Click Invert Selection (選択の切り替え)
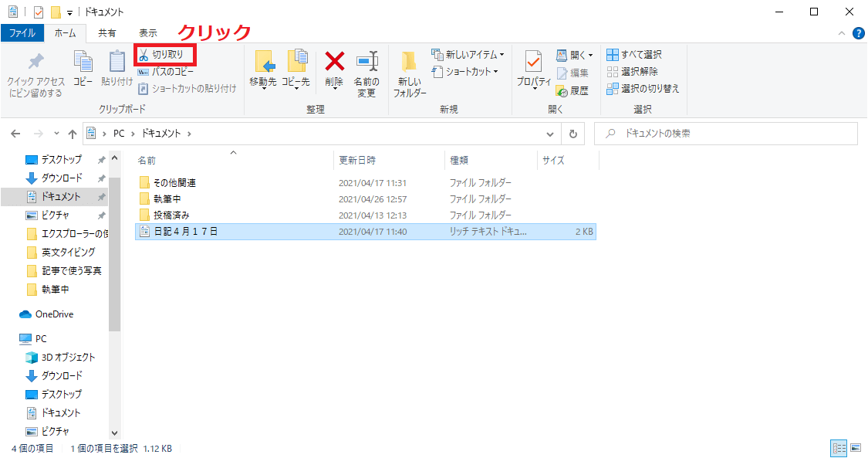 [643, 88]
